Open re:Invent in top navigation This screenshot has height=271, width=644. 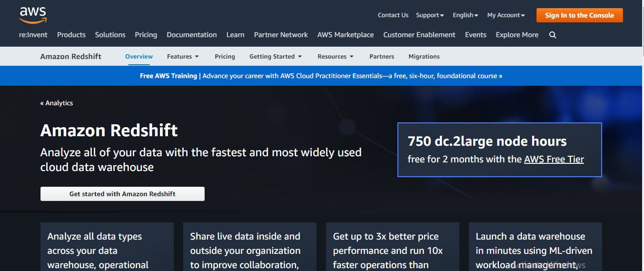point(33,35)
